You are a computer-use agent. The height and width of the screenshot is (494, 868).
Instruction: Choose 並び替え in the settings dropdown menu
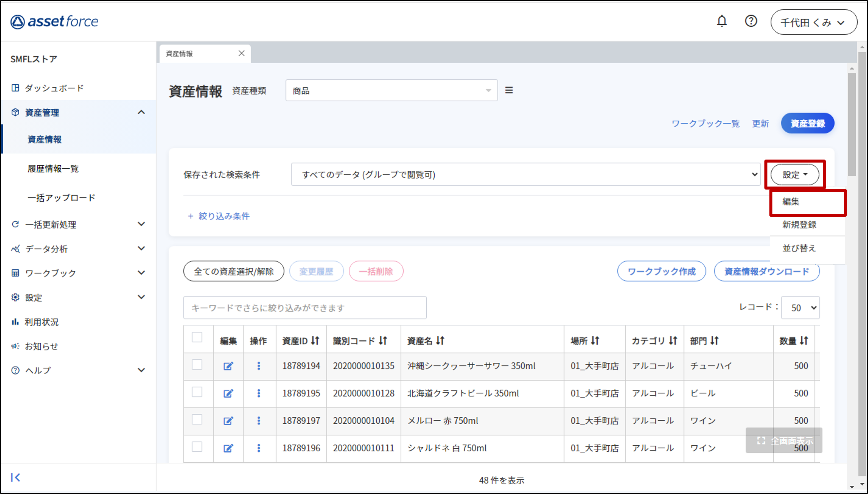pos(798,248)
